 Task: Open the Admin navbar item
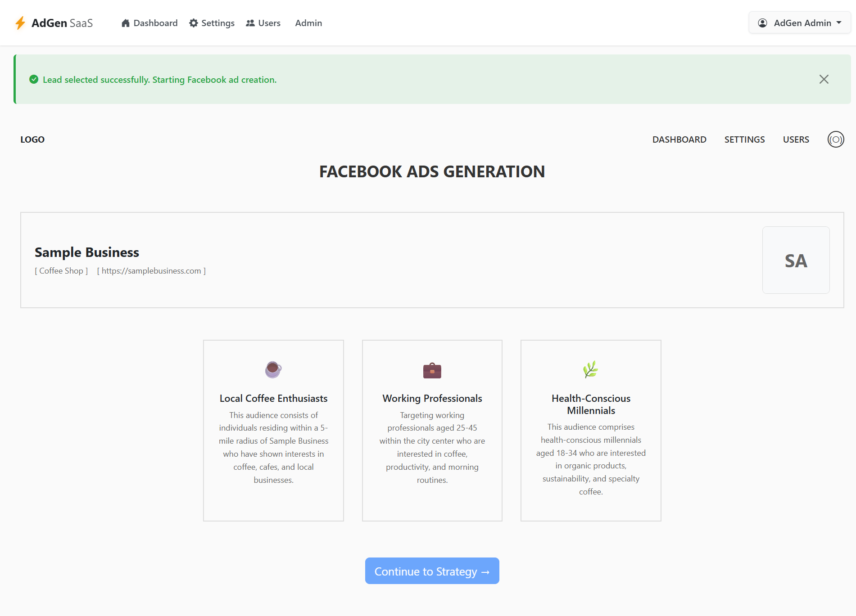(x=308, y=23)
